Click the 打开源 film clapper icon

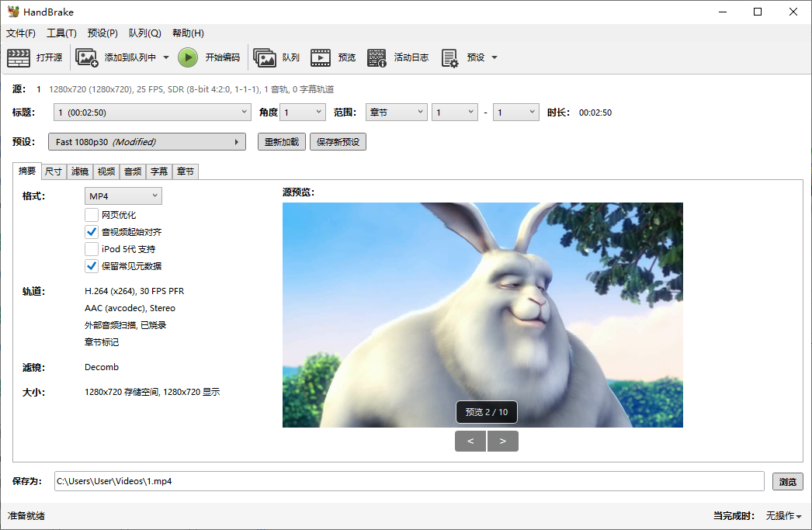[19, 57]
